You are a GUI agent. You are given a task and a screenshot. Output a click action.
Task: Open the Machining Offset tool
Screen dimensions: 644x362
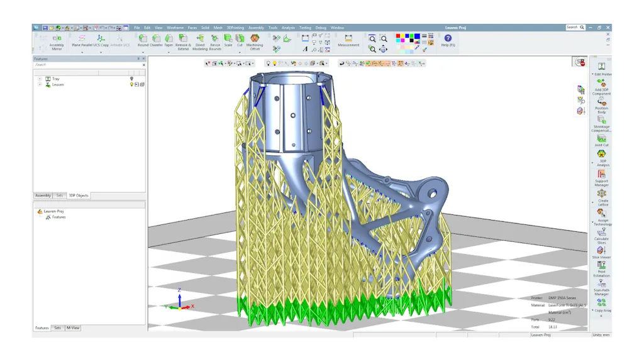(255, 42)
